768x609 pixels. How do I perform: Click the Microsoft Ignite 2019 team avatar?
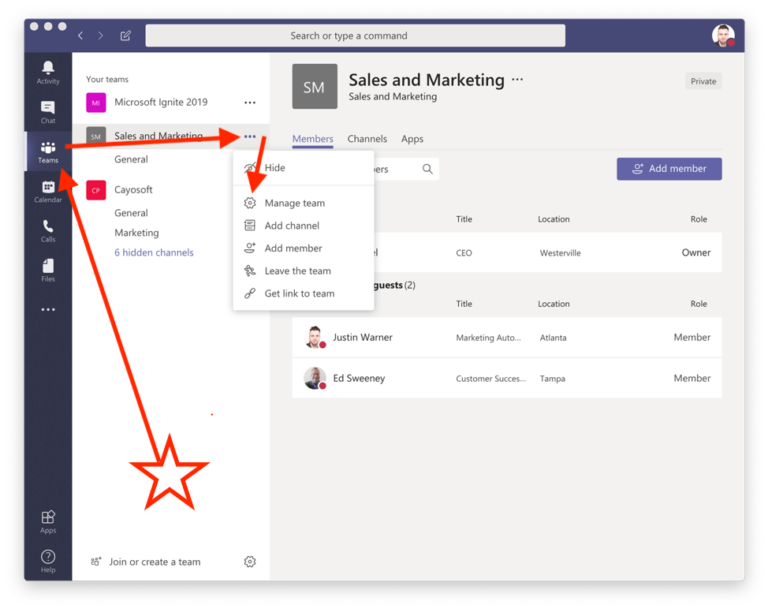(x=96, y=102)
